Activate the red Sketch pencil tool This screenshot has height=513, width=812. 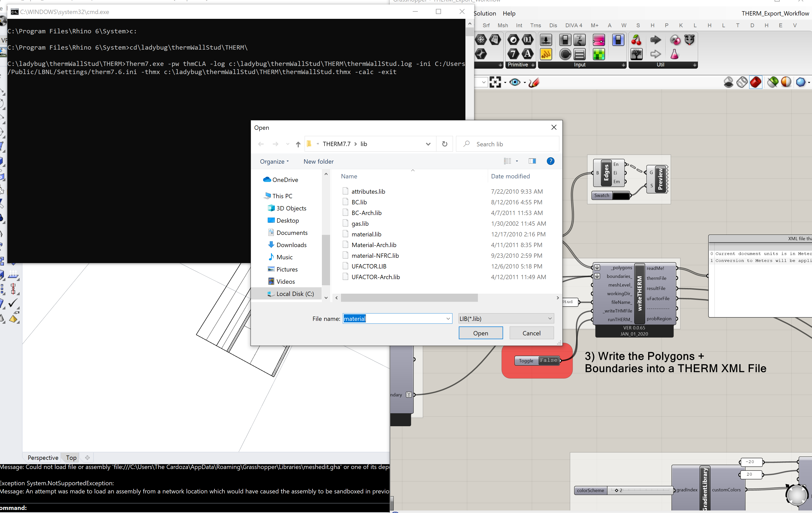(x=534, y=82)
